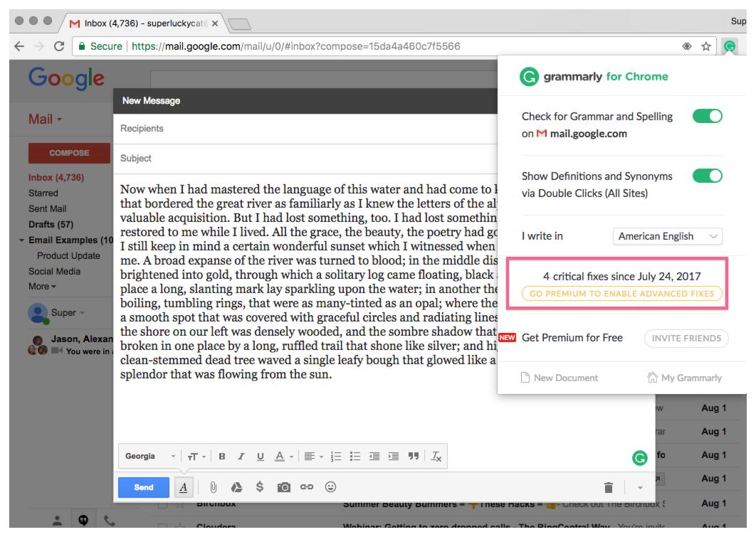This screenshot has width=756, height=537.
Task: Open the Drafts (57) folder
Action: pos(51,224)
